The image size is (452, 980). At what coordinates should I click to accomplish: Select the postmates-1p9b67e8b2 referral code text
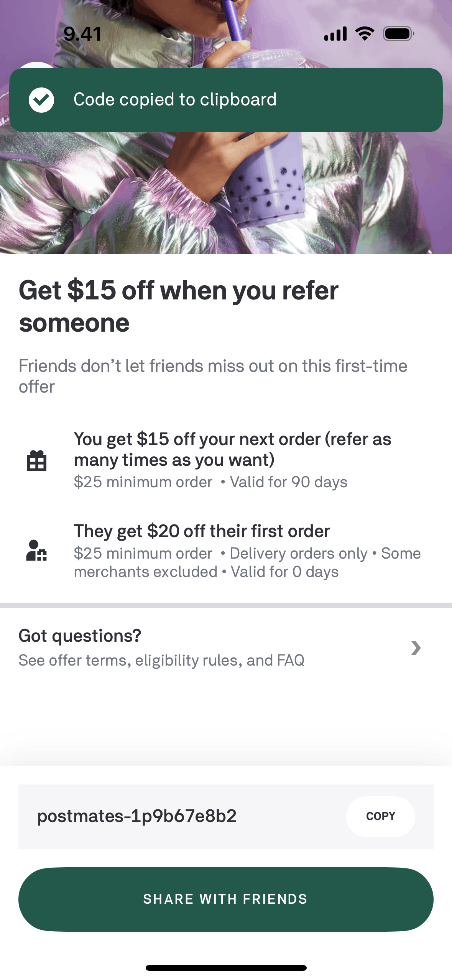click(x=137, y=816)
